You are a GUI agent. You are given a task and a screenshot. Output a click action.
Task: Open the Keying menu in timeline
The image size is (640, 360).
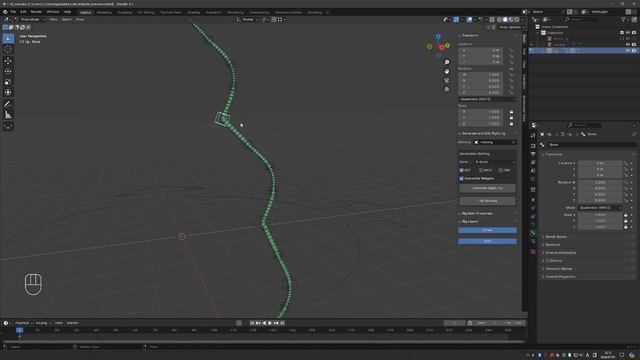point(42,323)
